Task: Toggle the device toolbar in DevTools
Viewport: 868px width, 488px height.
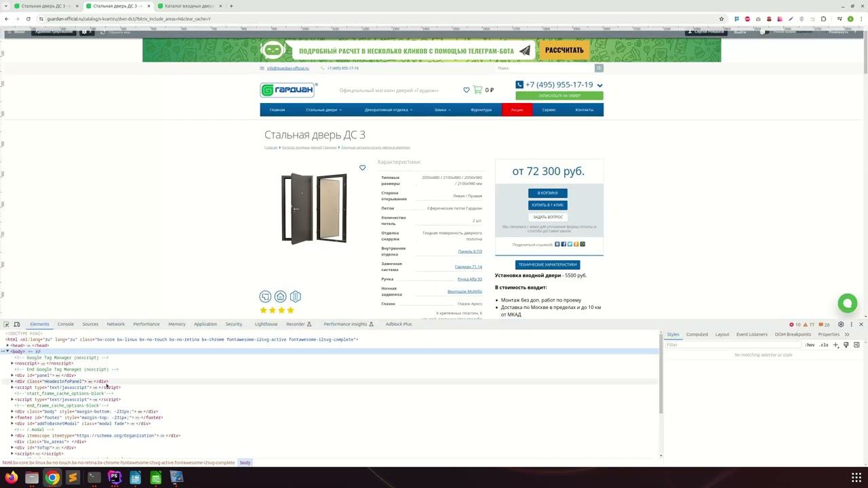Action: [x=17, y=324]
